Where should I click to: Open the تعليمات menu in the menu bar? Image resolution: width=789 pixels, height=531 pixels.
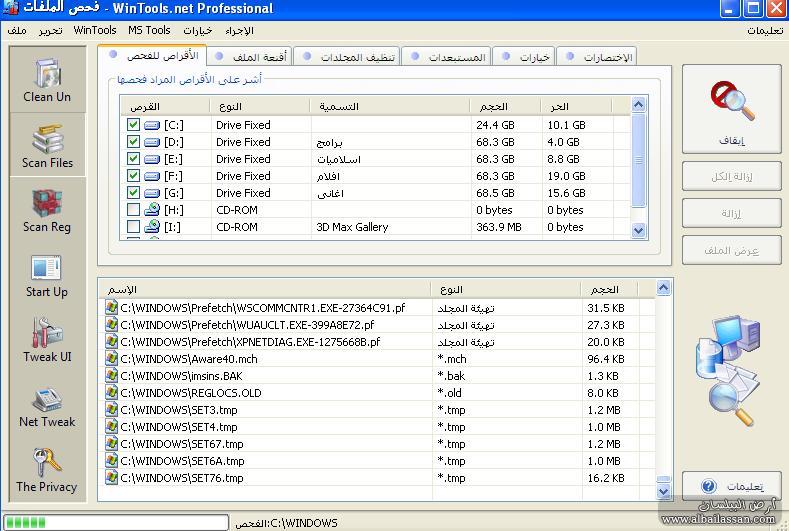pyautogui.click(x=765, y=31)
